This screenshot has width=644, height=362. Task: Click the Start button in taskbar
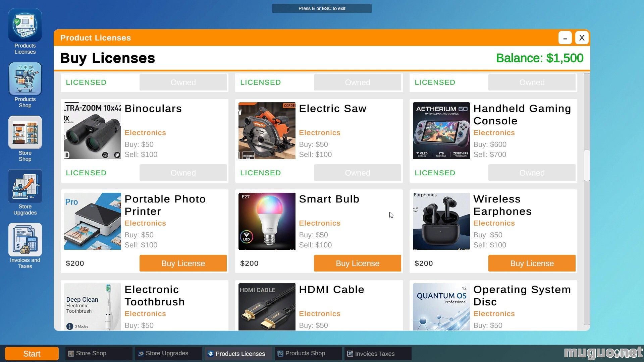tap(32, 354)
